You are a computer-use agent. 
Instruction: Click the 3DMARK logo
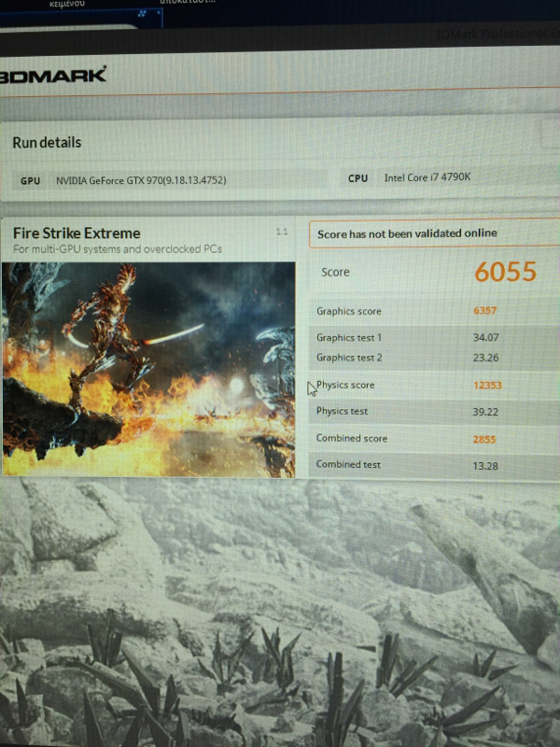click(x=53, y=76)
